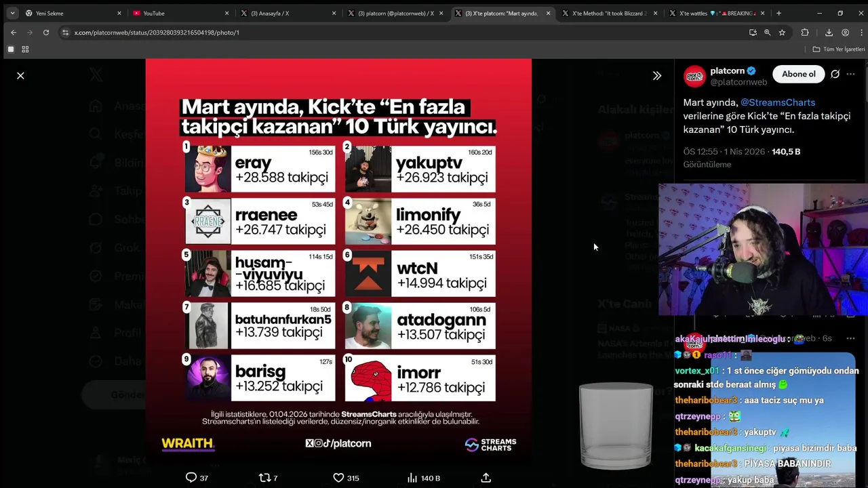
Task: Click the zoom magnifier icon in address bar
Action: (x=767, y=33)
